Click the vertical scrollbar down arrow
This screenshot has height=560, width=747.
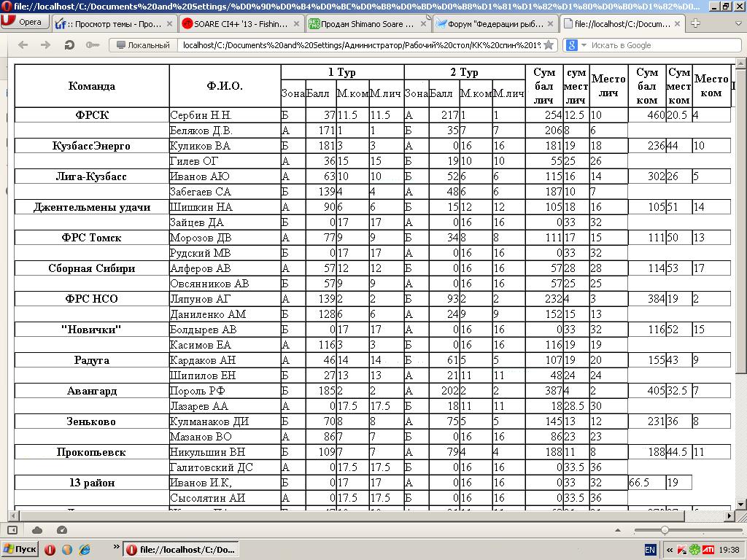click(x=741, y=503)
